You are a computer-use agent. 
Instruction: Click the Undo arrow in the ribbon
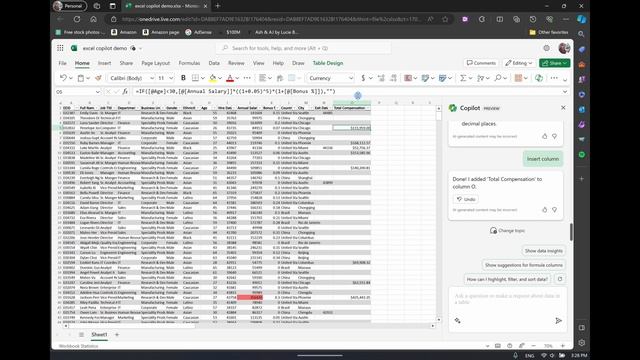[x=63, y=78]
